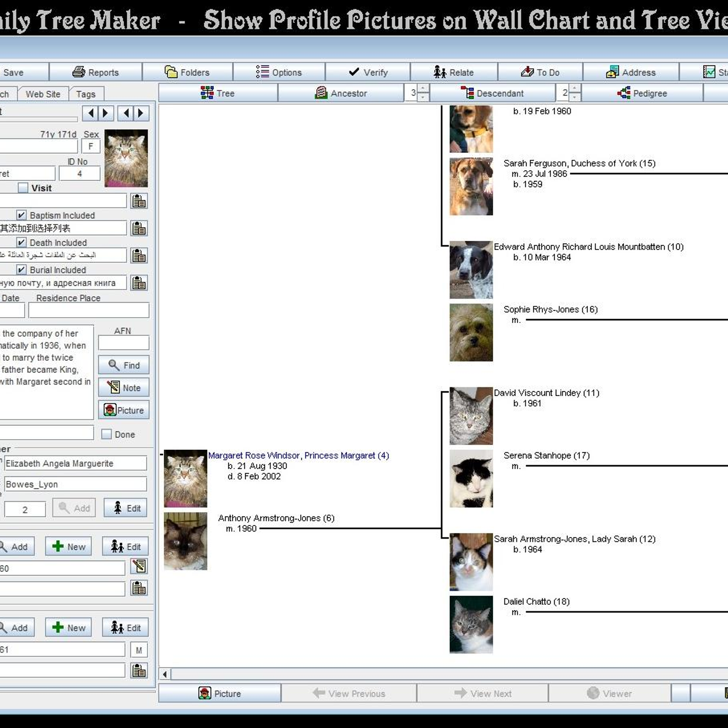Click the place icon beside the Arabic text field
728x728 pixels.
point(139,255)
